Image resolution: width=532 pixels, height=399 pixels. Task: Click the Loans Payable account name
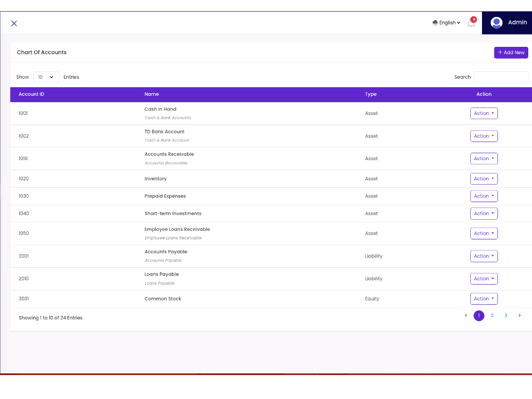tap(162, 274)
